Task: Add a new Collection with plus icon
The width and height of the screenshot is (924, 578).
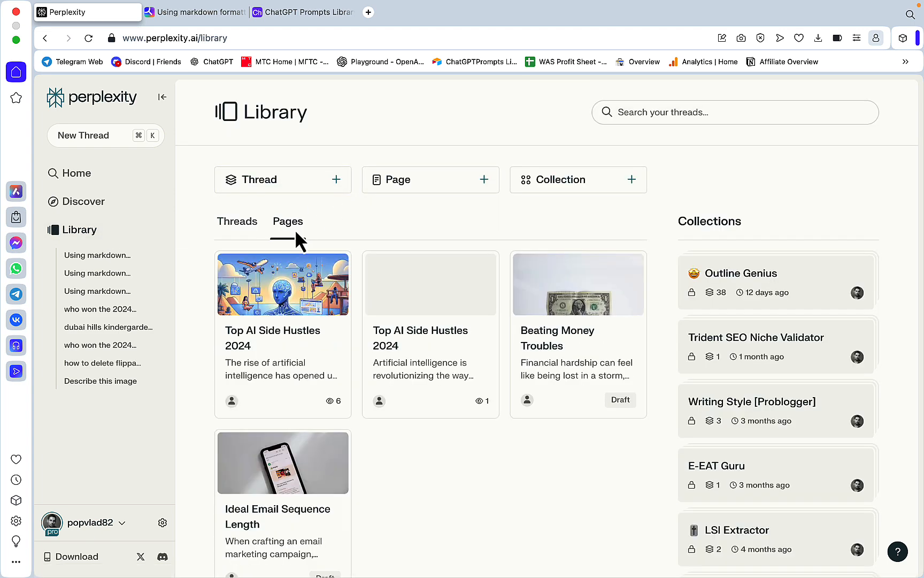Action: [x=632, y=179]
